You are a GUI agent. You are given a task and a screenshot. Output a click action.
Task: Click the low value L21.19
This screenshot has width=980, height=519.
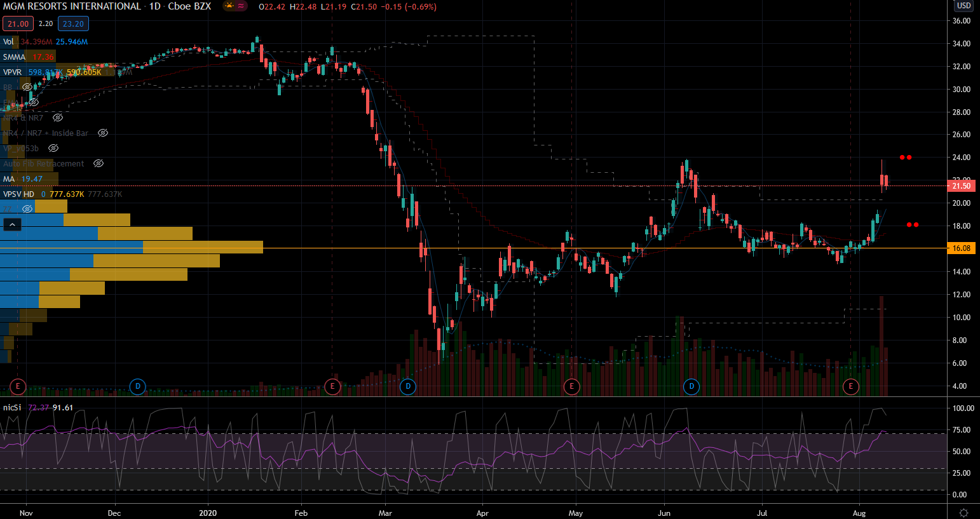pyautogui.click(x=332, y=6)
